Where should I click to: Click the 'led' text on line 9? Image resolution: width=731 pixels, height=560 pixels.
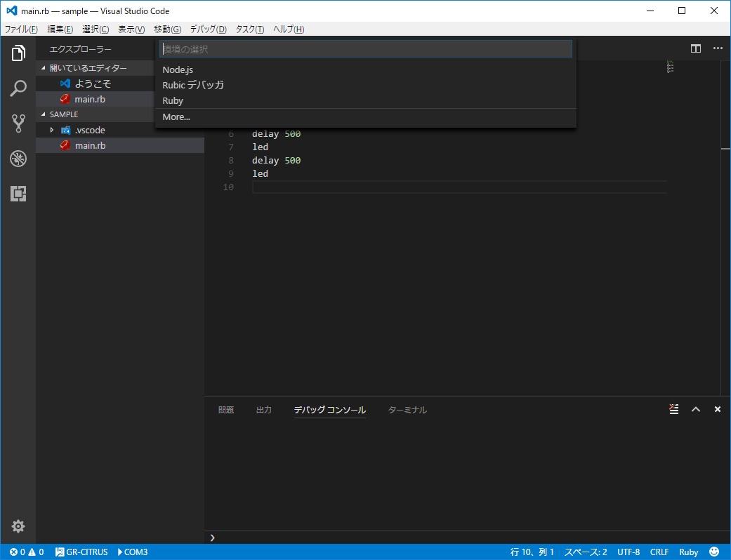(260, 173)
